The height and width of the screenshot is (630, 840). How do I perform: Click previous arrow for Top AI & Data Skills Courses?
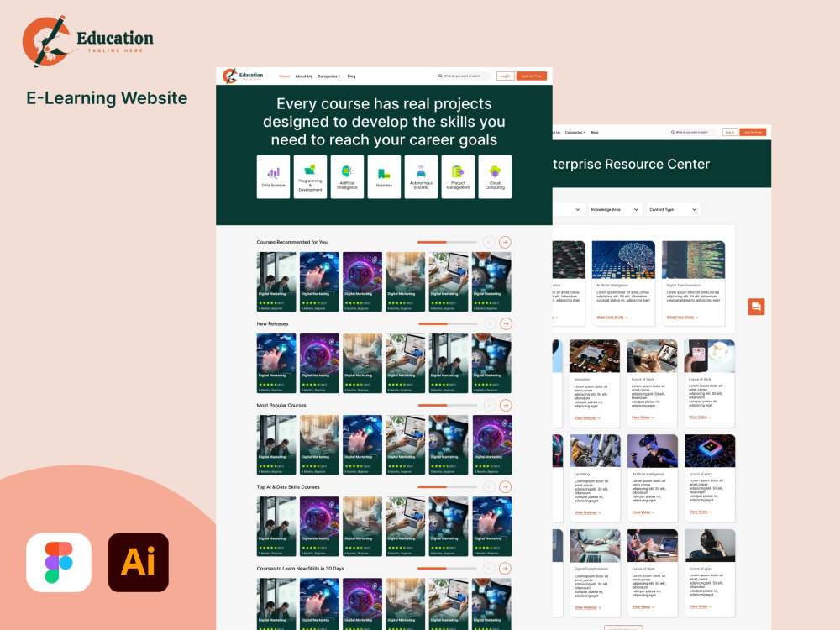489,487
